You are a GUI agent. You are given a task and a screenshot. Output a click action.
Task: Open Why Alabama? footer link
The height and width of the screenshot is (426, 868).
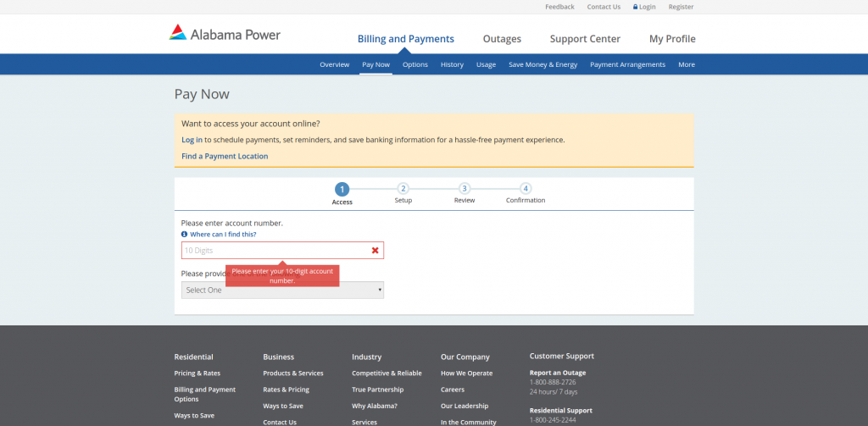click(375, 406)
